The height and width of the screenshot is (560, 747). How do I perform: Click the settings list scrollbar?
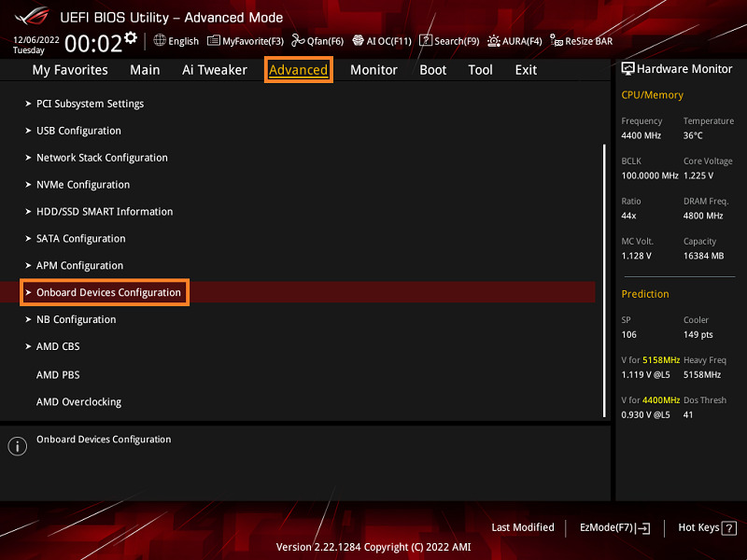click(x=604, y=281)
